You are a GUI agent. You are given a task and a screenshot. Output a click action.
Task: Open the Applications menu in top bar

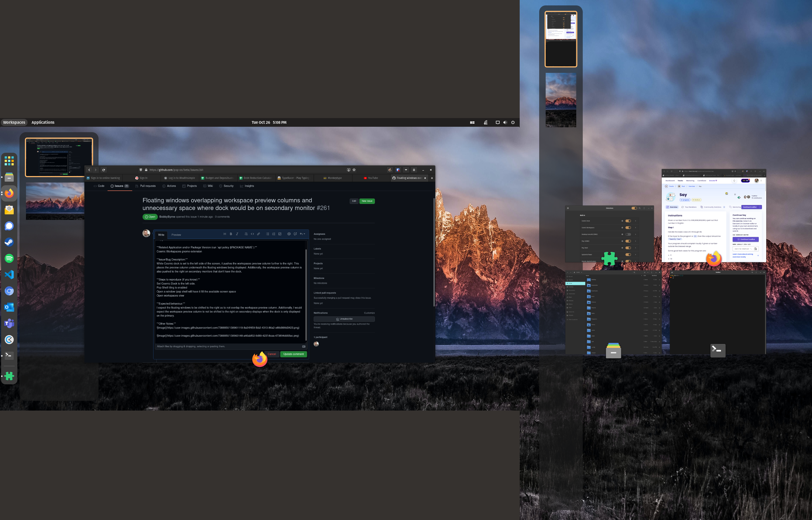pyautogui.click(x=43, y=122)
